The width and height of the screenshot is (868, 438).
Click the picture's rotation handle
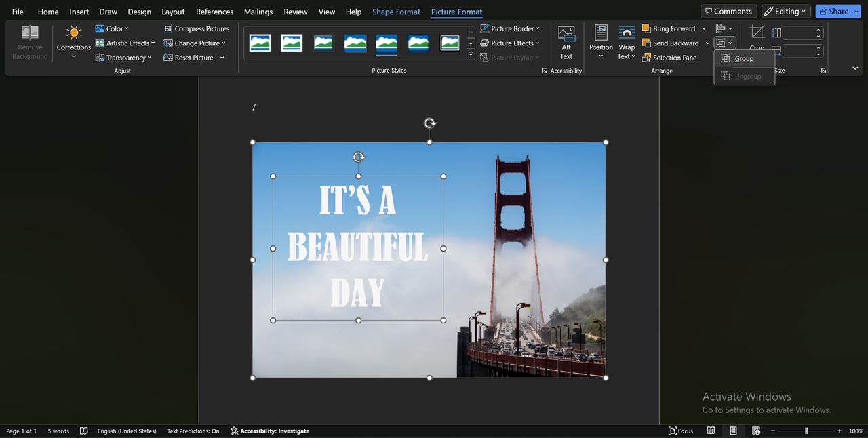(430, 123)
